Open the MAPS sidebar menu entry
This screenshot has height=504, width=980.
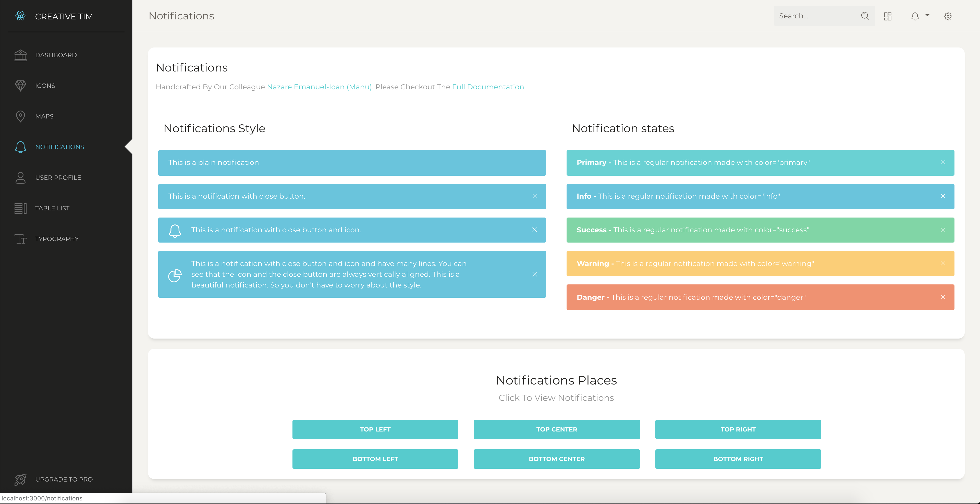(x=44, y=116)
